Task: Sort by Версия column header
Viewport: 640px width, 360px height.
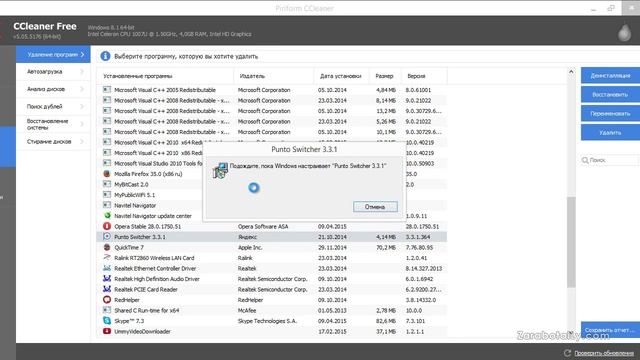Action: click(x=424, y=76)
